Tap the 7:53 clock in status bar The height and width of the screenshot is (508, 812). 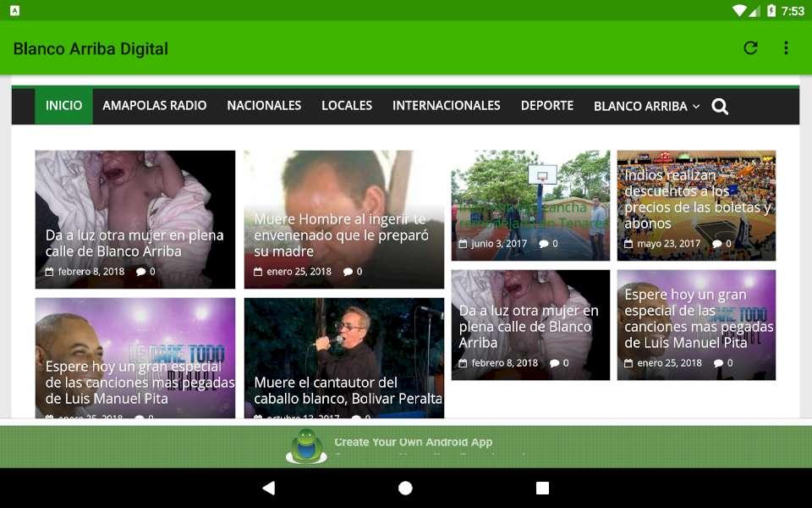(793, 11)
